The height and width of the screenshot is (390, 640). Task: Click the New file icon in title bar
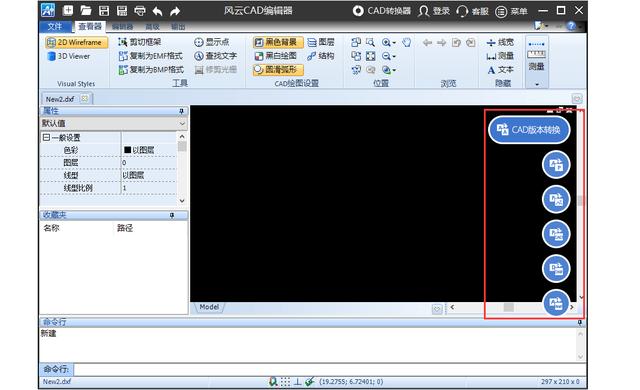[x=68, y=11]
